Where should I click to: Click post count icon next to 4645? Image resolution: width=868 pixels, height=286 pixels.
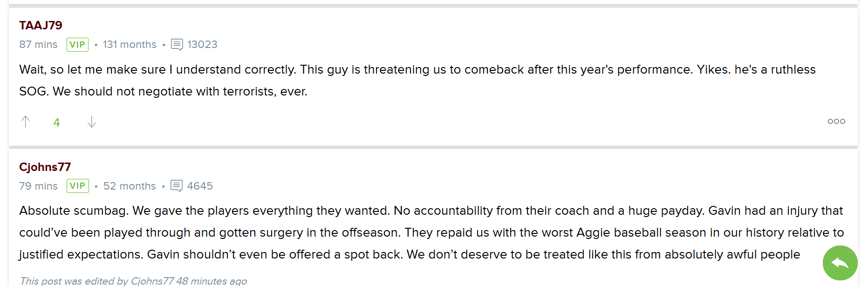(177, 186)
